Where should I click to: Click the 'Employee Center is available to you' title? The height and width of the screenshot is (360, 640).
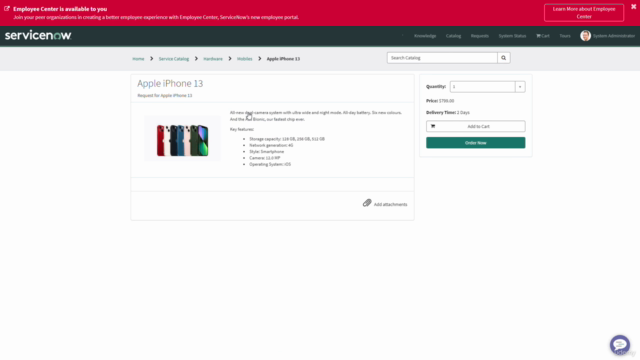coord(60,9)
